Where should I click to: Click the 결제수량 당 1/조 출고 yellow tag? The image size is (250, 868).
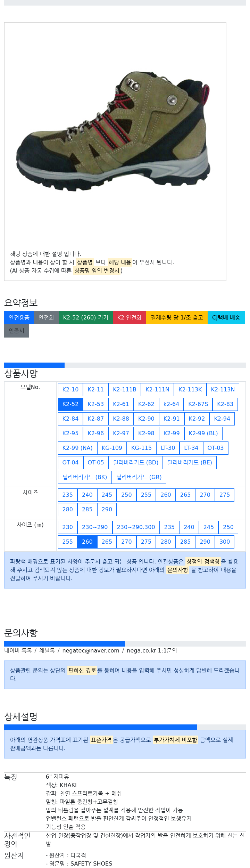177,318
